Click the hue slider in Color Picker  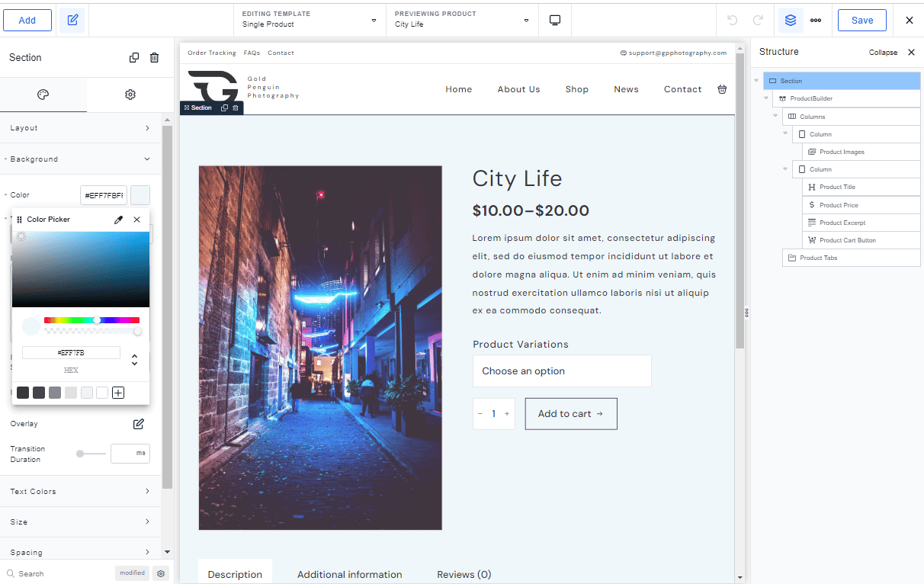pos(91,320)
